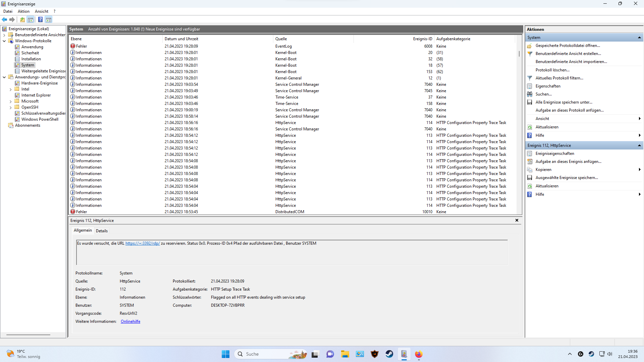Close the event preview pane
644x362 pixels.
click(x=517, y=220)
